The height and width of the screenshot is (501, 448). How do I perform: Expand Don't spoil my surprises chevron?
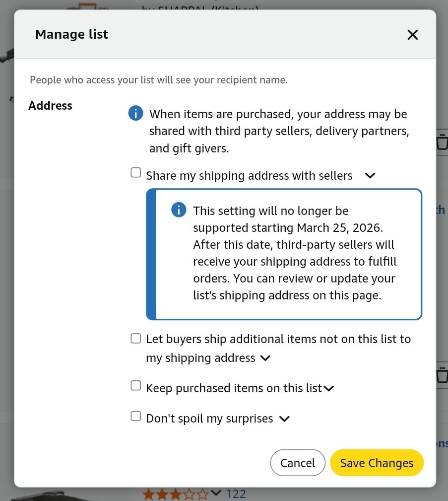pos(284,419)
